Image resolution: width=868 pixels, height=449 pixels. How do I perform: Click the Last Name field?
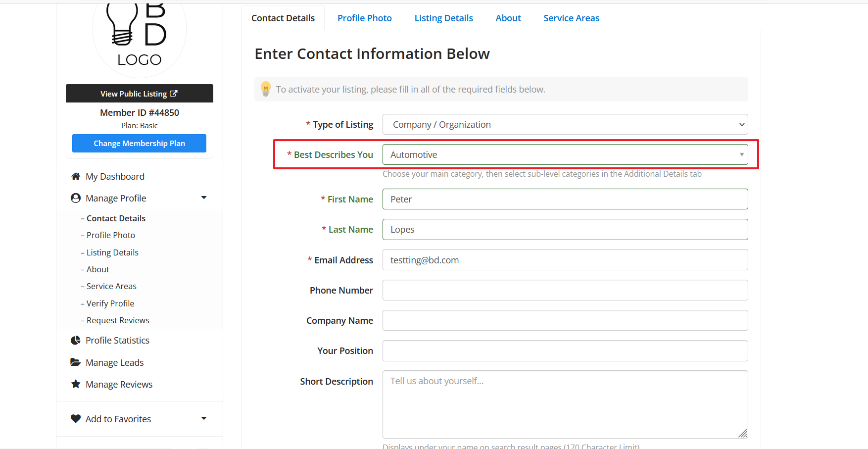pyautogui.click(x=565, y=229)
